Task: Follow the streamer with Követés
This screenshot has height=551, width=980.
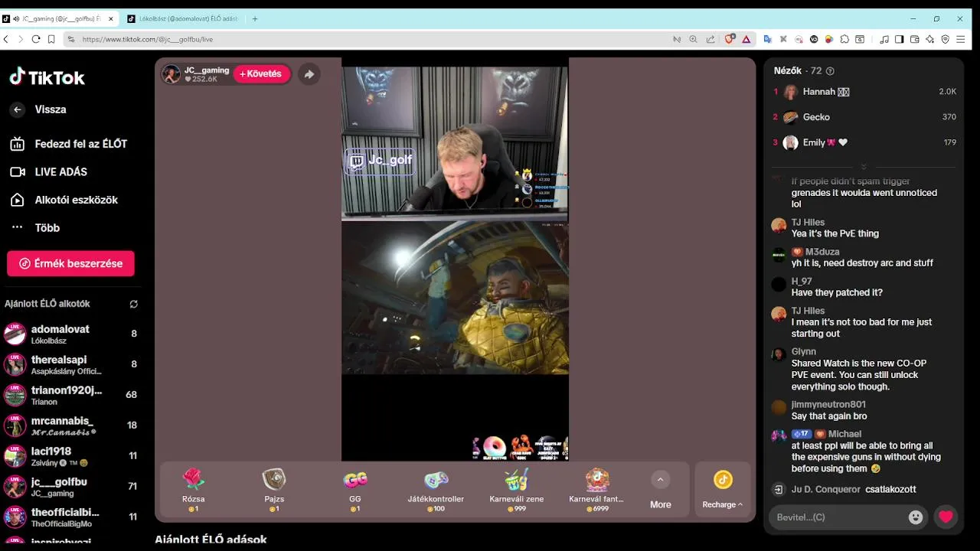Action: (x=261, y=74)
